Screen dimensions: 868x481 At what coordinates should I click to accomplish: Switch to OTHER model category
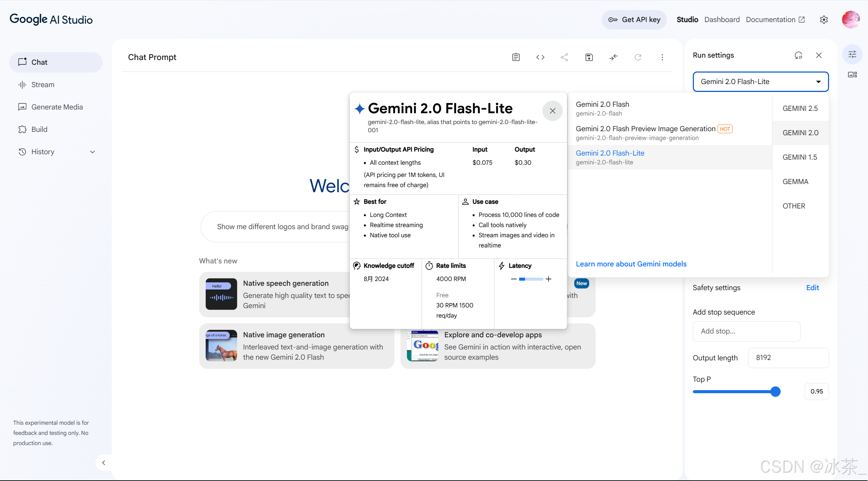coord(801,206)
